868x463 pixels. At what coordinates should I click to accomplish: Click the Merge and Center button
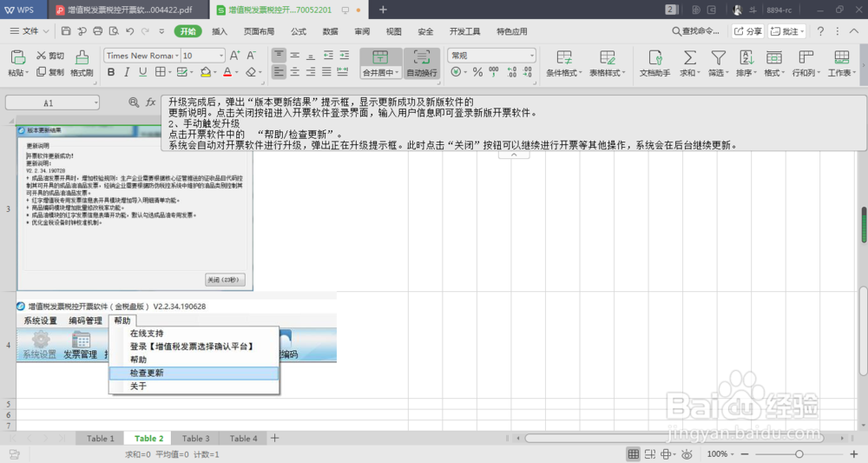(380, 63)
